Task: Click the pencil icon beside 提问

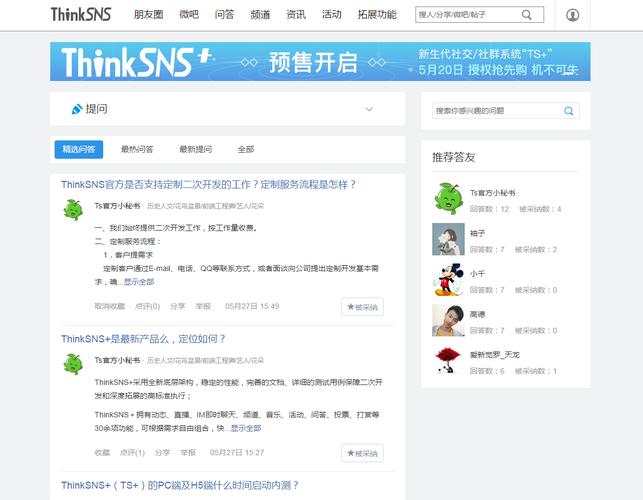Action: click(77, 109)
